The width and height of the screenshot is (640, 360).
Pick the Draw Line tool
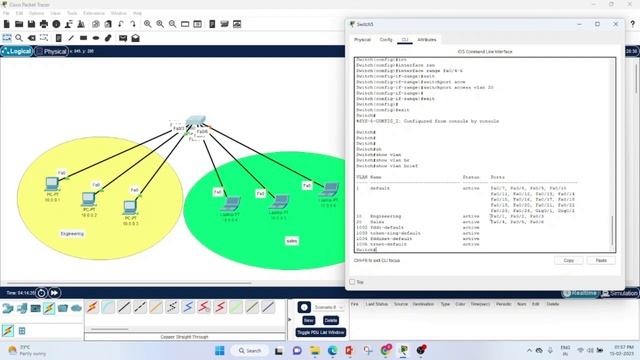point(71,38)
